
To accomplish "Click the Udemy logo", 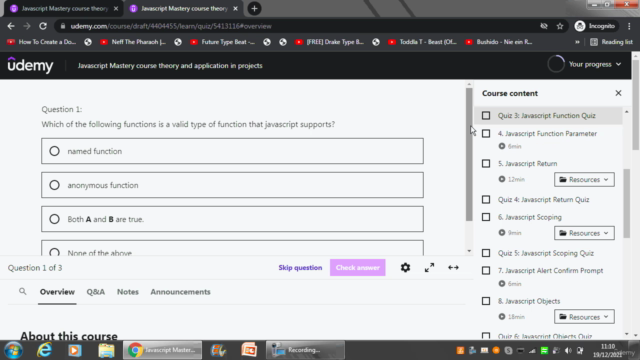I will (30, 65).
